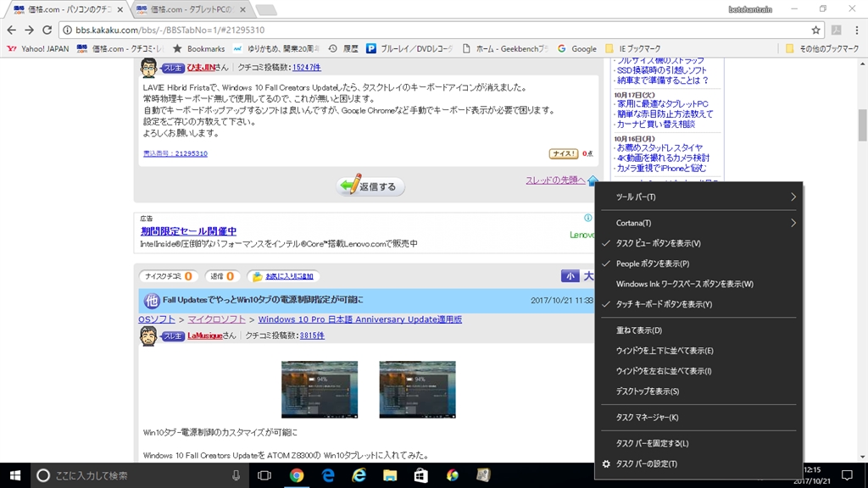This screenshot has height=488, width=868.
Task: Open the 期間限定セール開催中 ad link
Action: click(x=188, y=231)
